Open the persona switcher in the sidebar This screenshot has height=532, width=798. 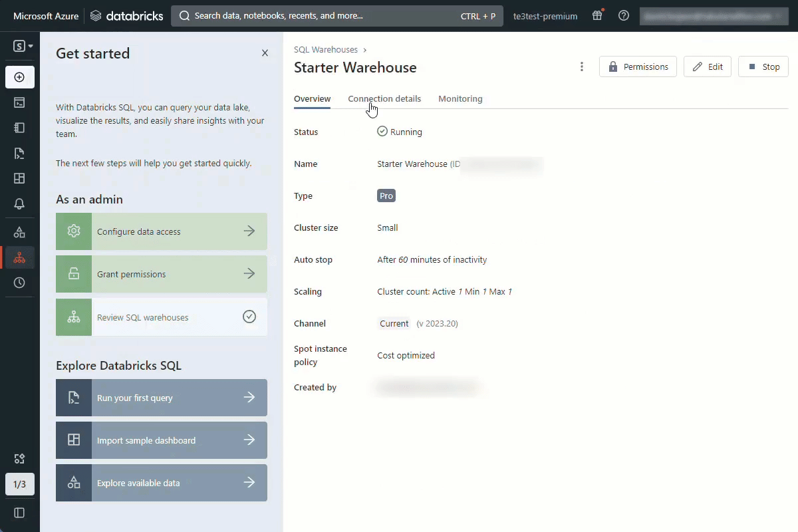pyautogui.click(x=23, y=46)
